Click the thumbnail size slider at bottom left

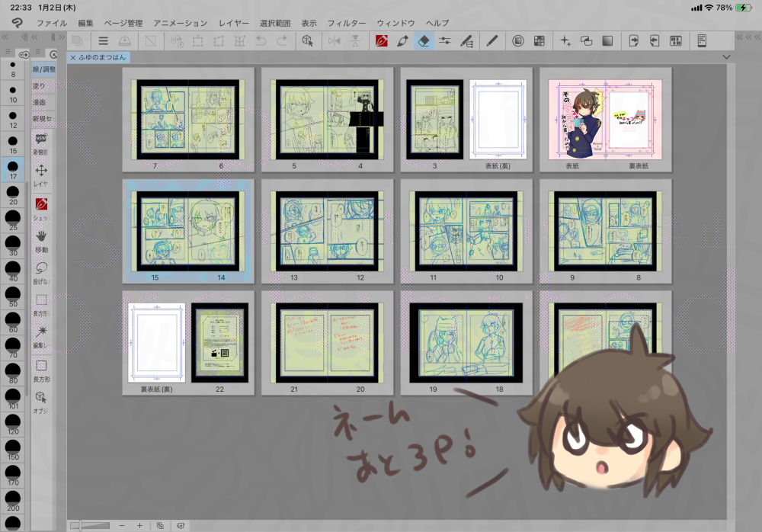click(x=91, y=525)
